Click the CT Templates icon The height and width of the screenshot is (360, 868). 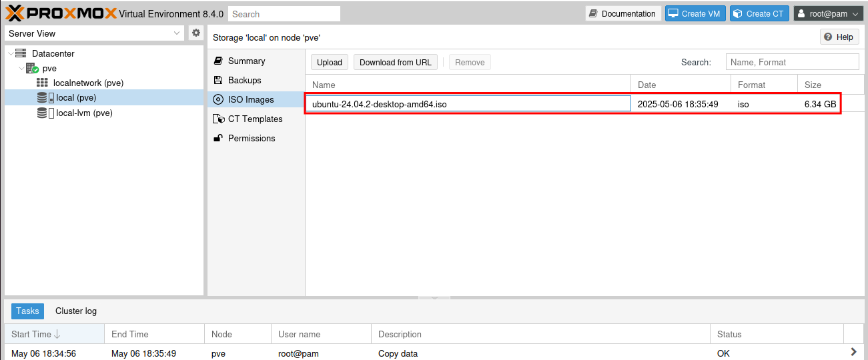[218, 119]
